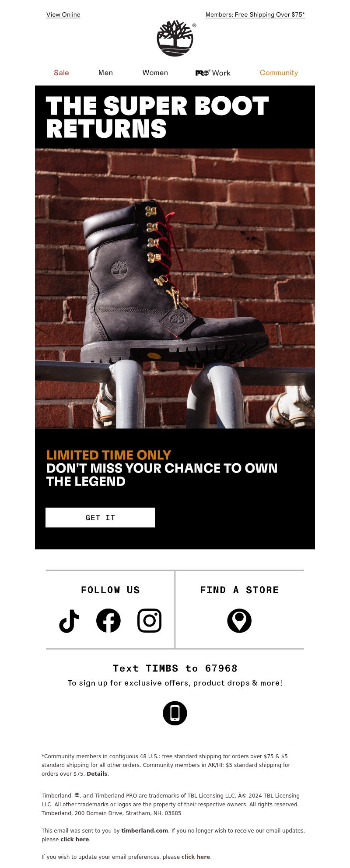Image resolution: width=350 pixels, height=868 pixels.
Task: Open the Sale menu item
Action: [61, 73]
